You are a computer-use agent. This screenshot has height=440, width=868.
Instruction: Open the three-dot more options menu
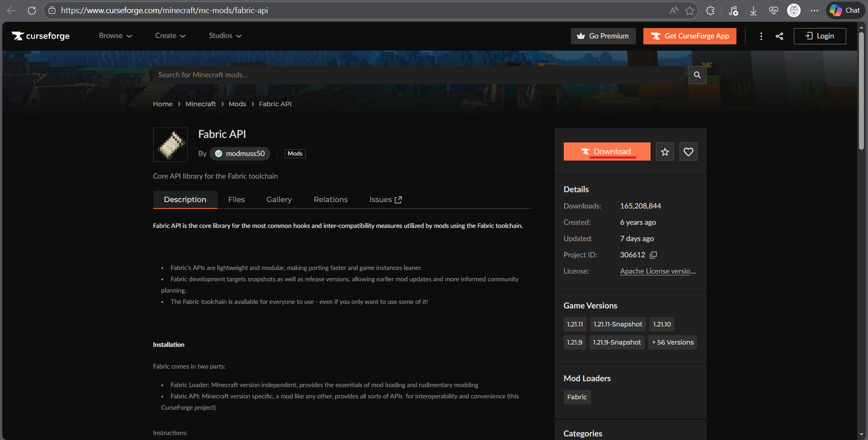click(761, 36)
